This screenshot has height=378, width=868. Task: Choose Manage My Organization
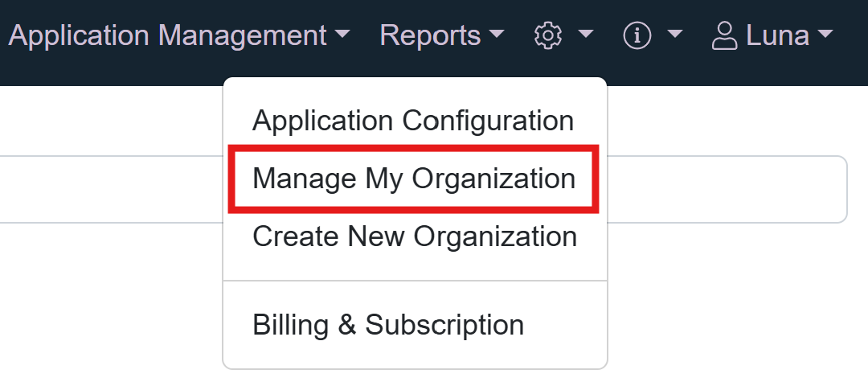click(x=414, y=179)
